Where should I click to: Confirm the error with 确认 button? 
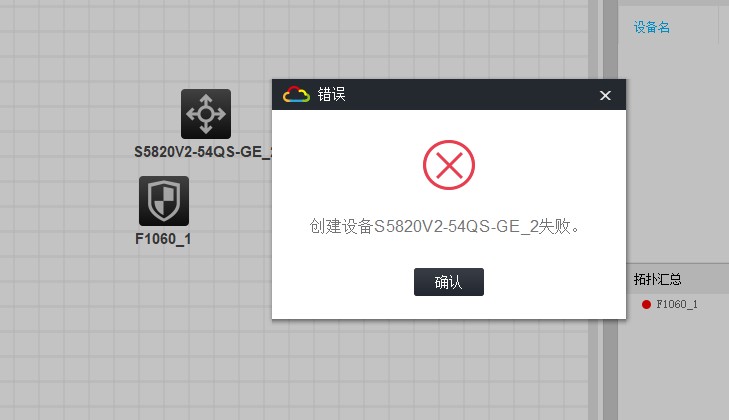[449, 282]
